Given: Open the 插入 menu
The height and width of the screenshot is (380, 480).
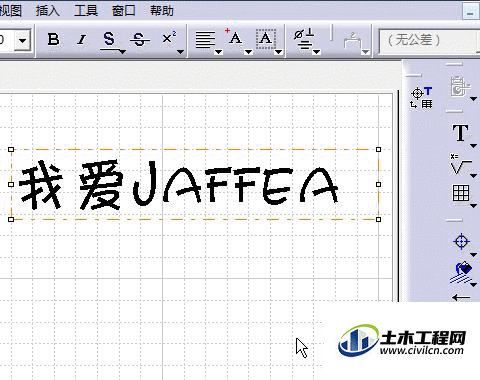Looking at the screenshot, I should coord(47,11).
